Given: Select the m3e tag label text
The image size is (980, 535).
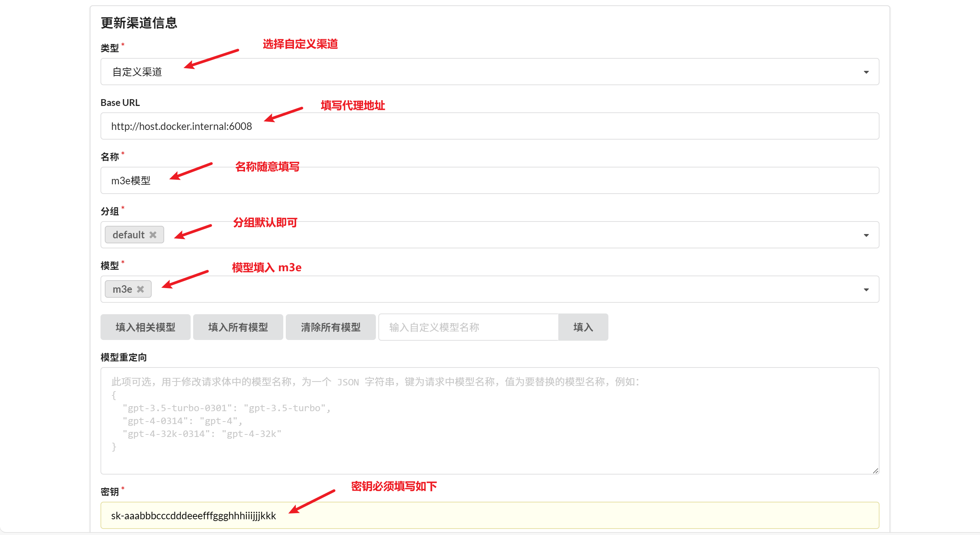Looking at the screenshot, I should pyautogui.click(x=122, y=289).
